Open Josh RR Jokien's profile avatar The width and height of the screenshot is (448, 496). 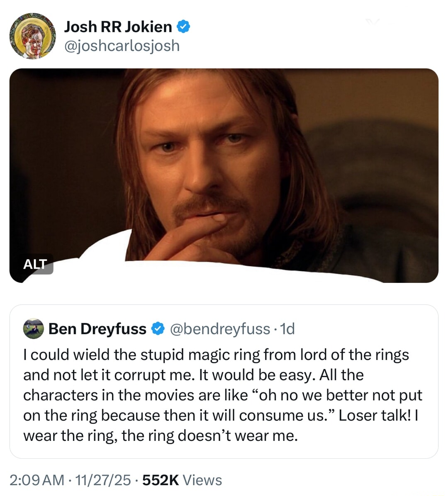pos(33,36)
